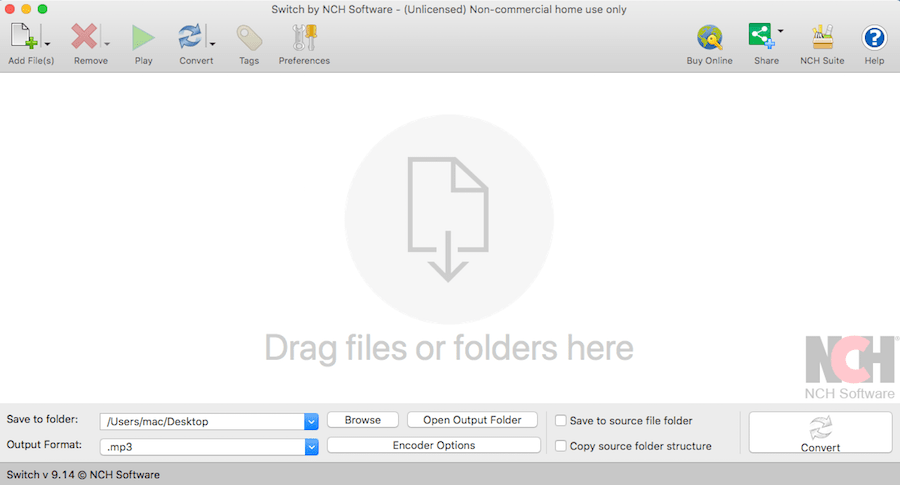Close the Switch window with the red button

pyautogui.click(x=10, y=9)
